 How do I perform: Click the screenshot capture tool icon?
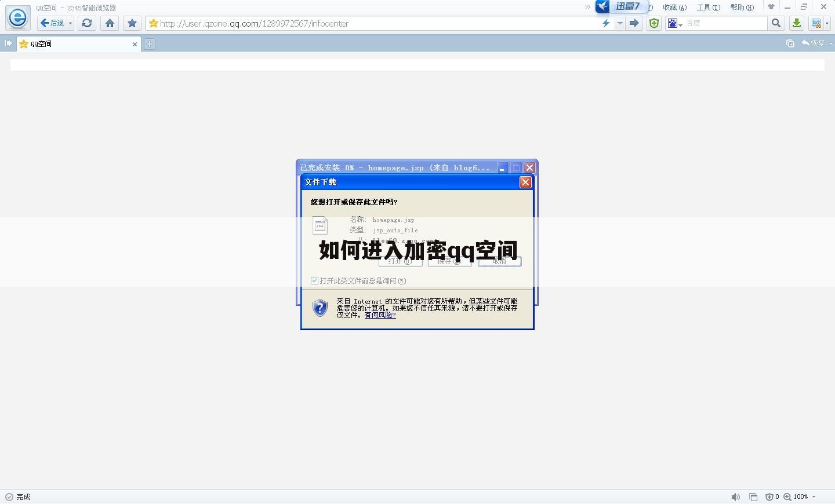point(816,23)
